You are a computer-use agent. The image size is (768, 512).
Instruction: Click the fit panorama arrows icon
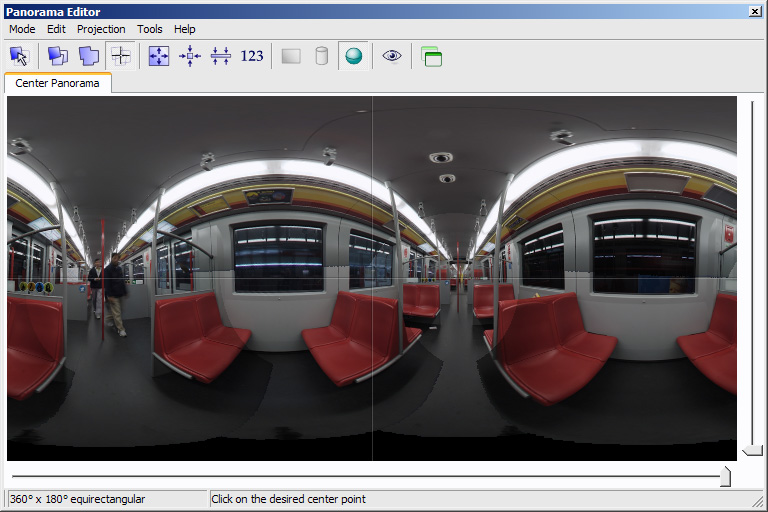click(159, 56)
